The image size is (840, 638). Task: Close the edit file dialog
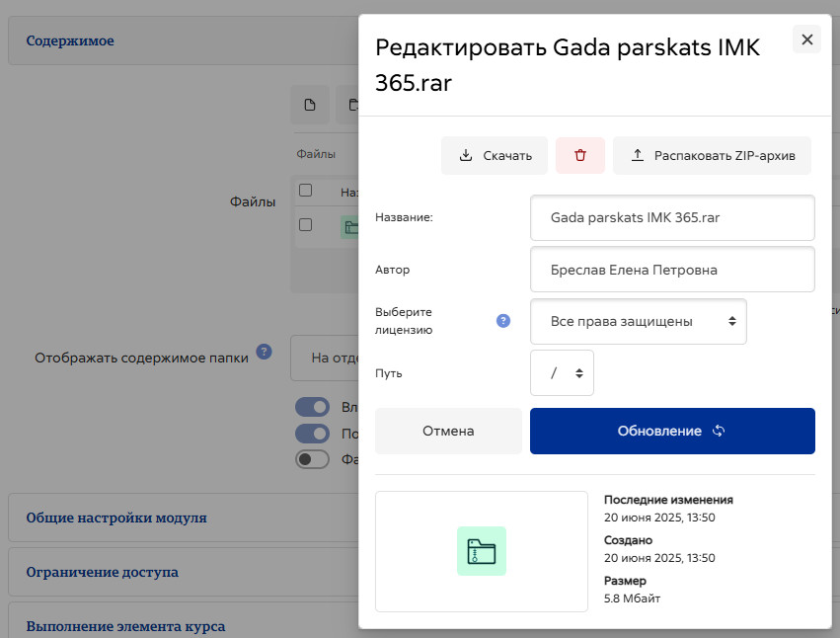[x=806, y=40]
